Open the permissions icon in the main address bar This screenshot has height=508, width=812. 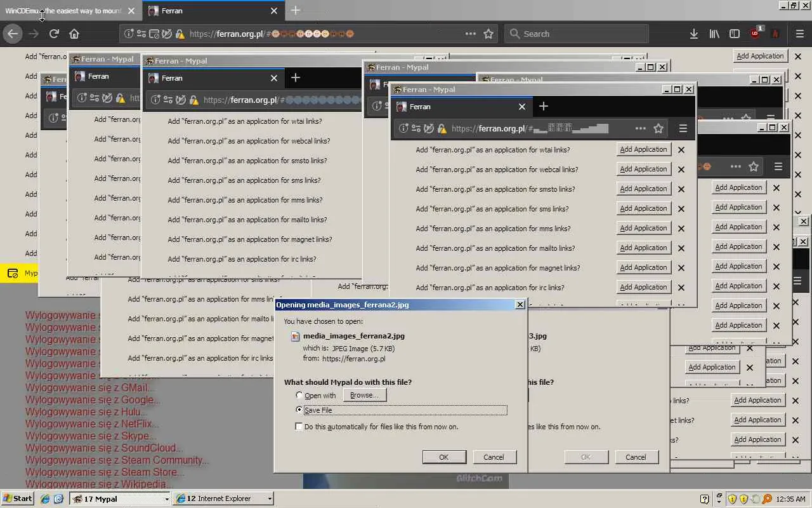141,34
